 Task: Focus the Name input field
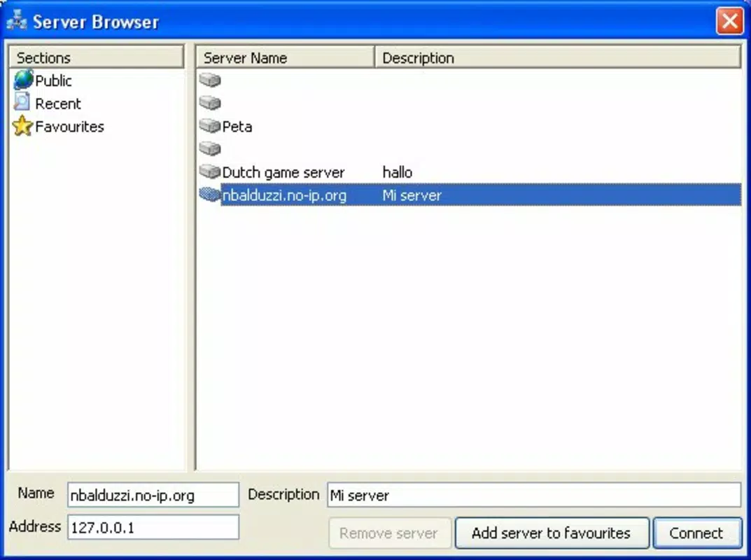153,495
